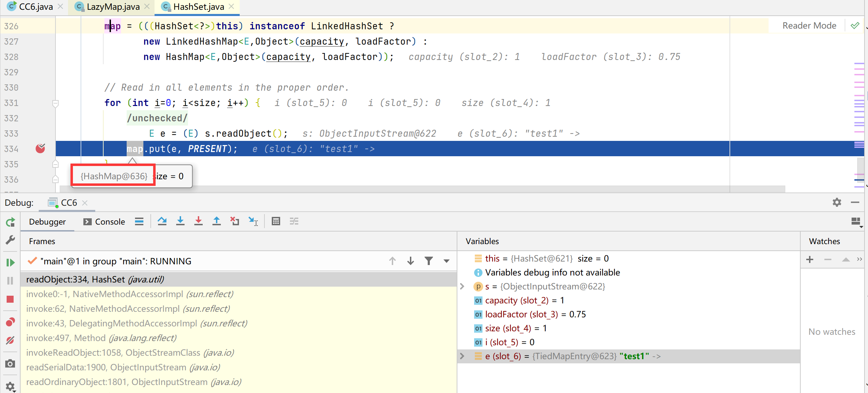Select frame readObject:334, HashSet
The height and width of the screenshot is (393, 868).
pyautogui.click(x=239, y=279)
